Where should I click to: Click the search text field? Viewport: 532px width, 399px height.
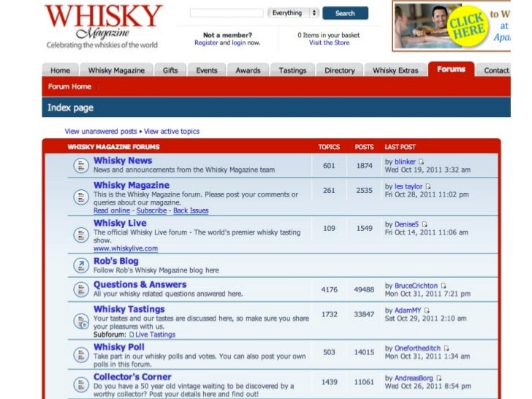click(x=227, y=13)
